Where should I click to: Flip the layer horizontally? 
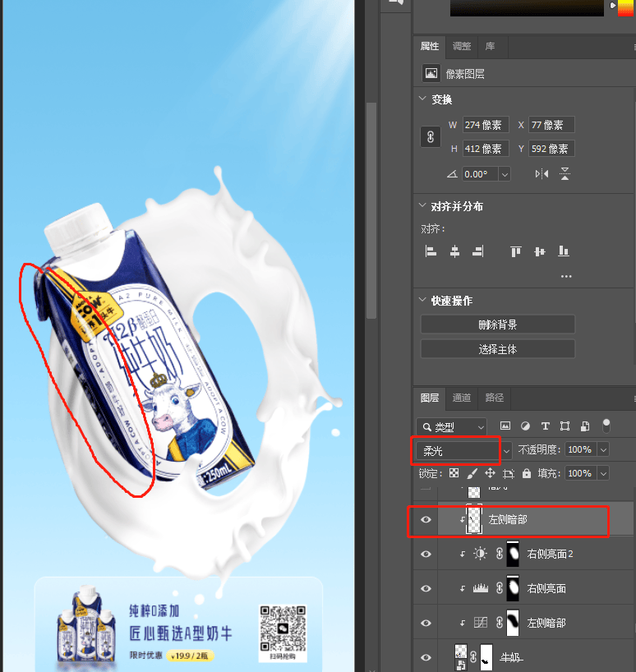tap(542, 174)
